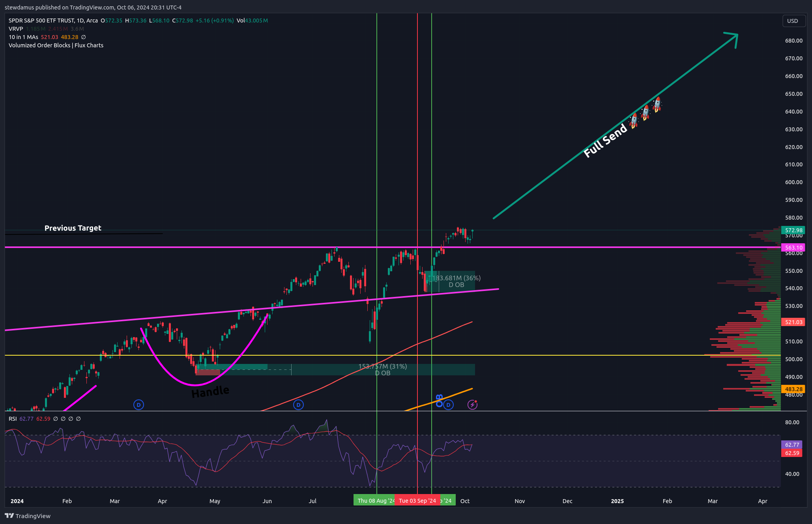Click the Tue 03 Sep '24 date label
The image size is (812, 524).
(x=417, y=501)
